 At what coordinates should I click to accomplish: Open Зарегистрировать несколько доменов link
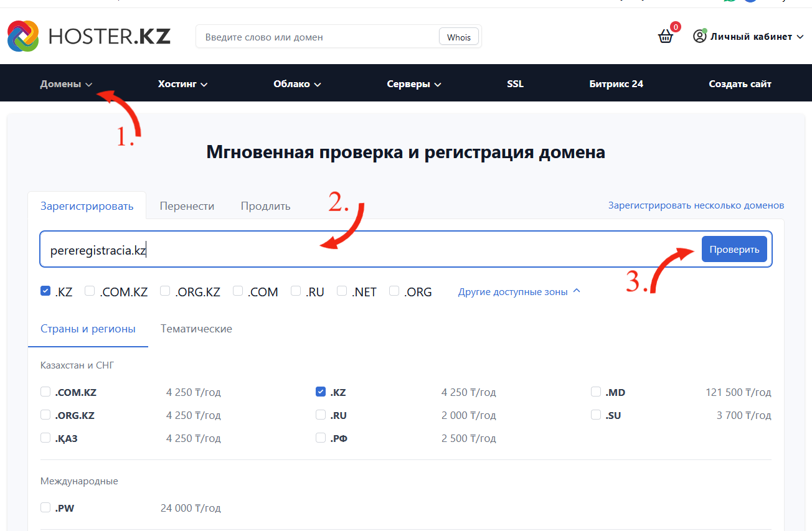pyautogui.click(x=696, y=205)
